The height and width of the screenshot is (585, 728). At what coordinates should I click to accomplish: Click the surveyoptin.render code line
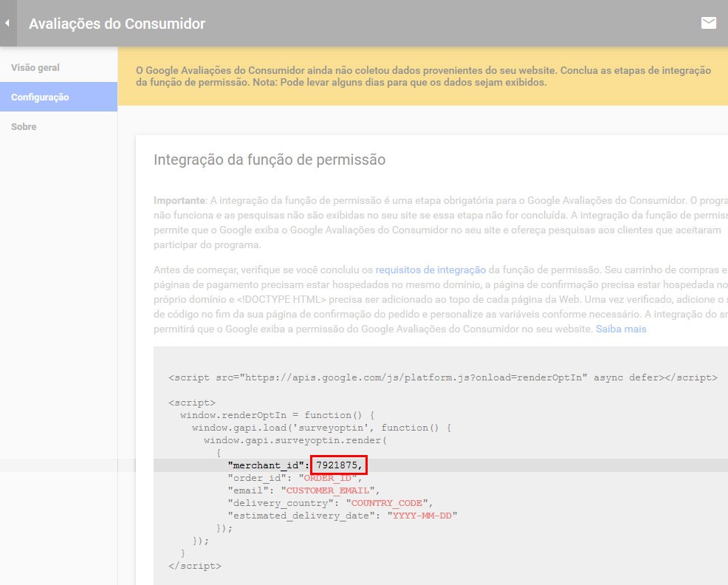point(295,440)
